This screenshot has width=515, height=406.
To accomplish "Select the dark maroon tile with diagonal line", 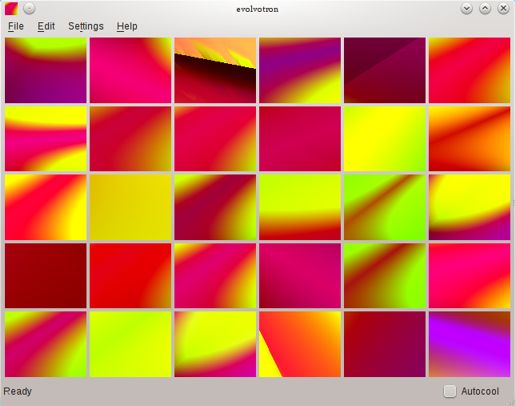I will [385, 70].
